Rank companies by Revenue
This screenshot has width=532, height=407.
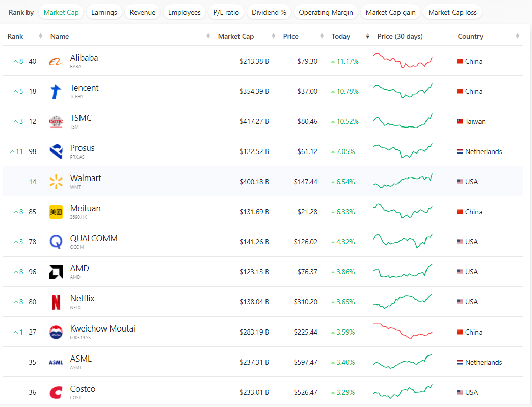pos(143,13)
